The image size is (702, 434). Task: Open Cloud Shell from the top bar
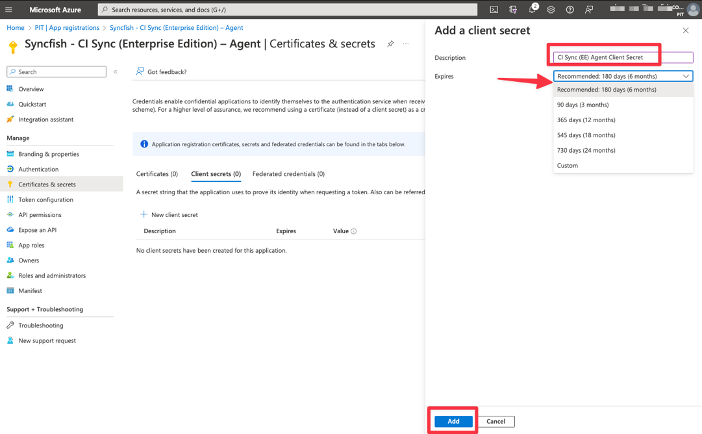[493, 9]
